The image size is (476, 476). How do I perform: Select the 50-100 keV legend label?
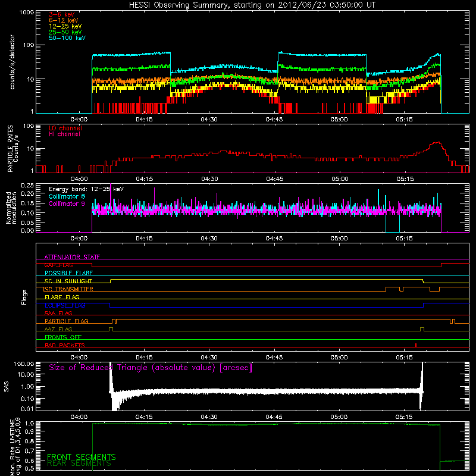coord(67,37)
